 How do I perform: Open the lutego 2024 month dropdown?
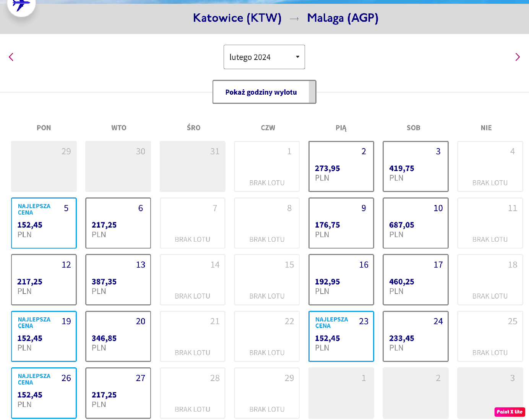coord(264,57)
